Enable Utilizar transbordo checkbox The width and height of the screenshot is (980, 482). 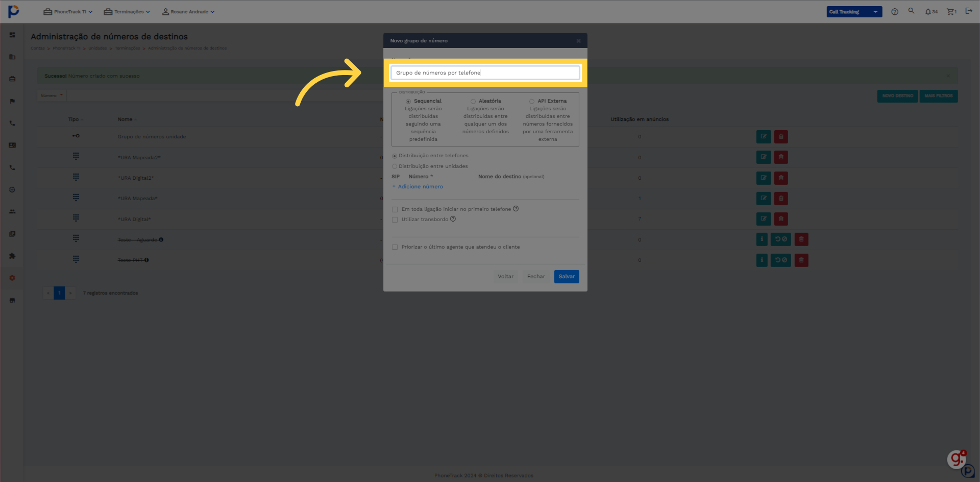click(x=395, y=220)
